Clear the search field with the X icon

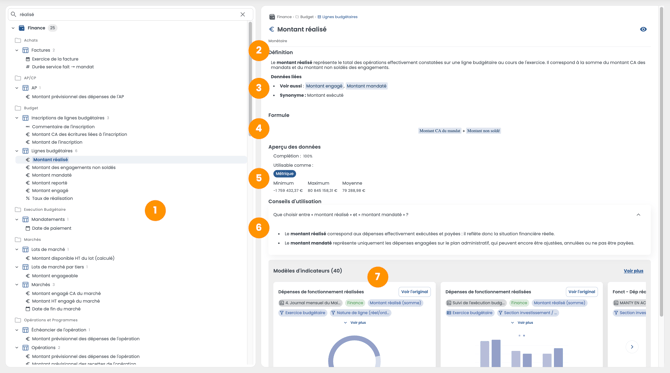[x=243, y=14]
